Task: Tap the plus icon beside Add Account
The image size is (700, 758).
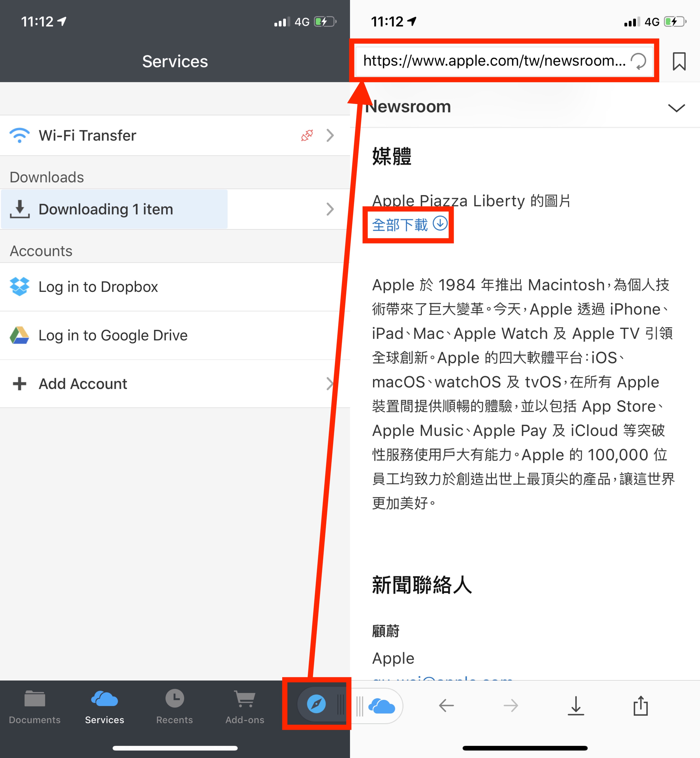Action: click(20, 384)
